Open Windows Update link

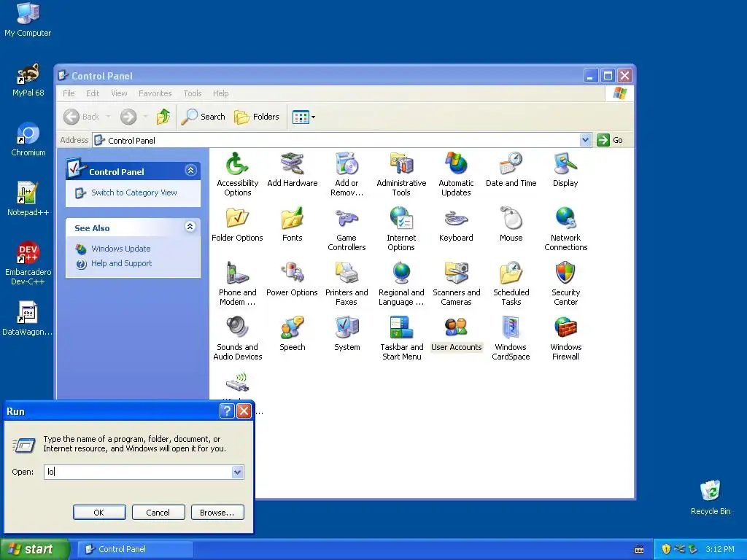pyautogui.click(x=120, y=249)
